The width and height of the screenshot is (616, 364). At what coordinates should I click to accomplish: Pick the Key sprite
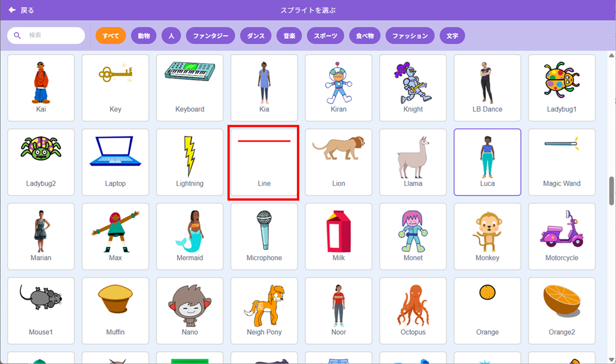tap(115, 88)
